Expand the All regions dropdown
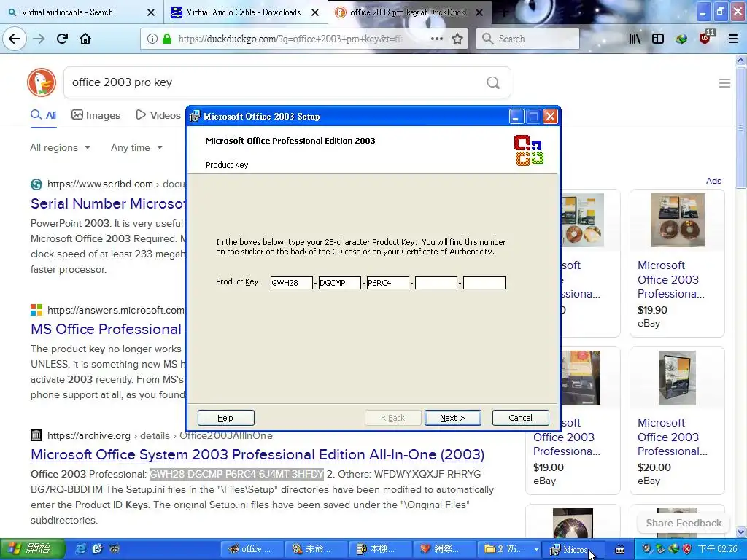747x560 pixels. point(60,147)
